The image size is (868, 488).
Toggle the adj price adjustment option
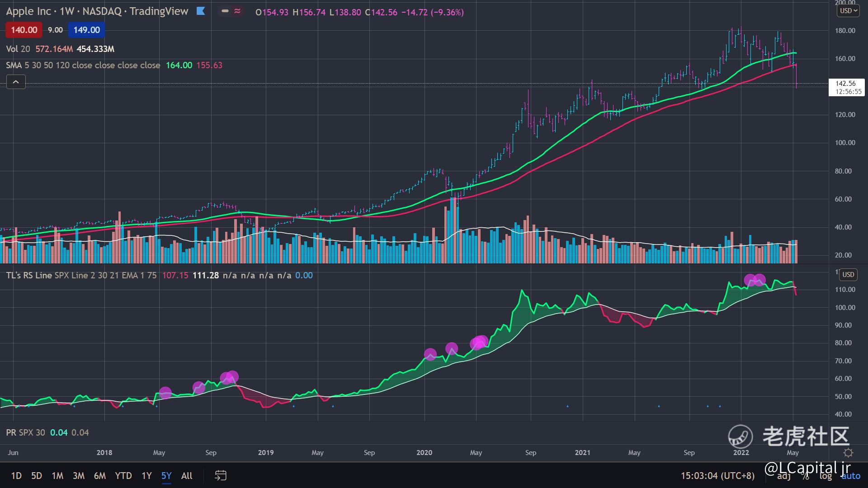(x=784, y=476)
